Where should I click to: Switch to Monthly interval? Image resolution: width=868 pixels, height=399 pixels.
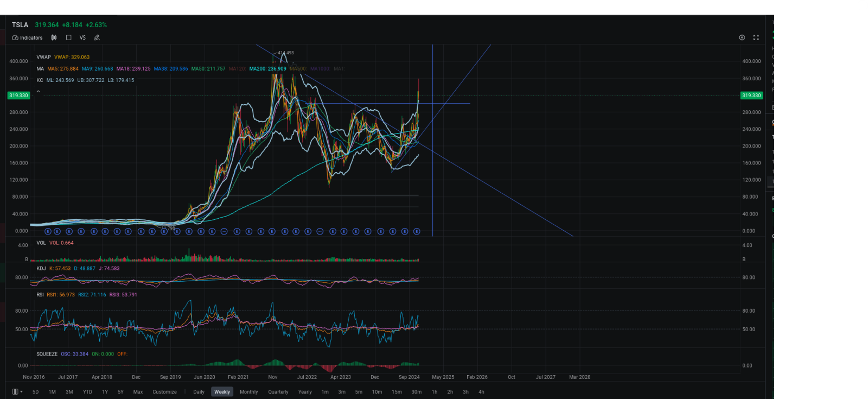pyautogui.click(x=249, y=392)
